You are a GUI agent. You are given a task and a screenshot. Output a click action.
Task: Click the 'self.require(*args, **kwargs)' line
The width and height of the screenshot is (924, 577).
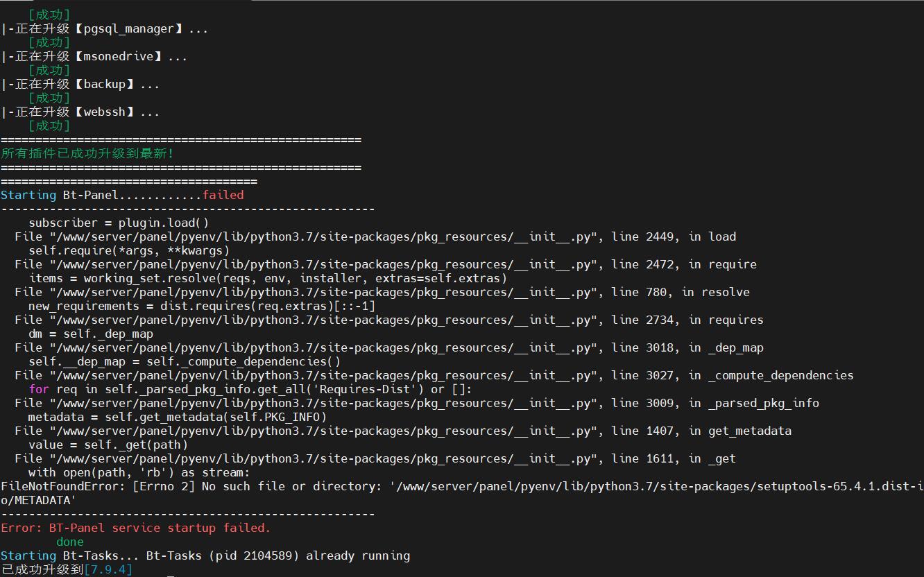coord(129,250)
